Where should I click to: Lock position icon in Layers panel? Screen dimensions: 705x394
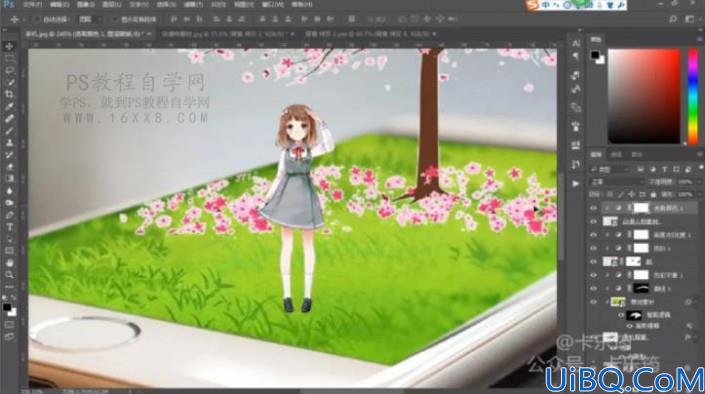pyautogui.click(x=632, y=194)
